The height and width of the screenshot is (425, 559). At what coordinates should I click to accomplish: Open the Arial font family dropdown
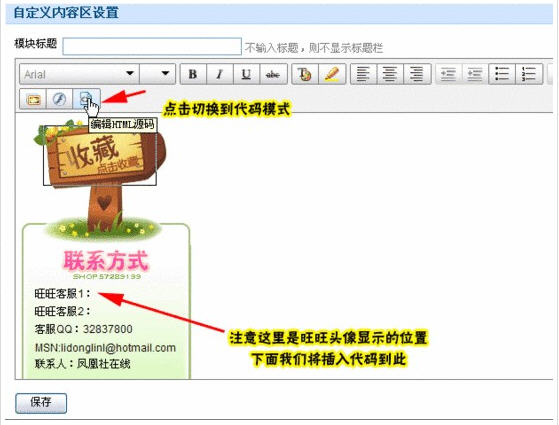click(79, 74)
